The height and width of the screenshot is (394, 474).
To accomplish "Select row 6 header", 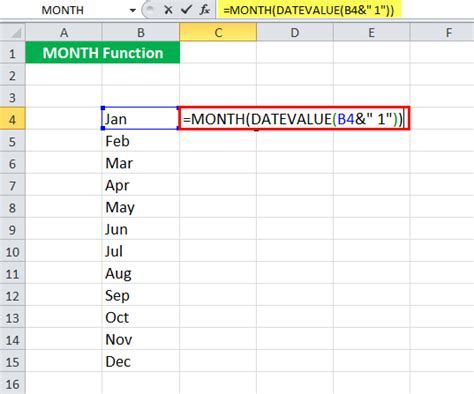I will 13,163.
